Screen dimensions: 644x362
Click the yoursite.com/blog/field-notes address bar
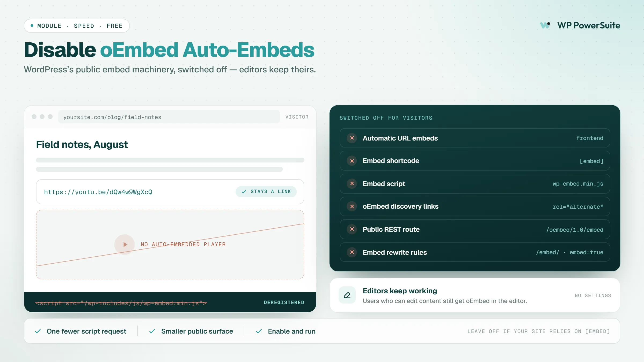[169, 117]
